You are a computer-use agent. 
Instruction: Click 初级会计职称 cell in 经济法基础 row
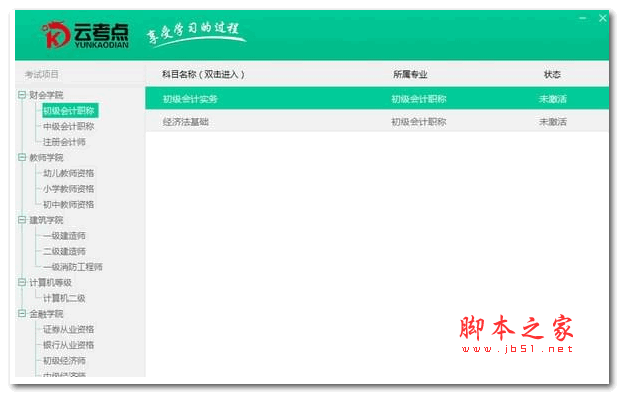tap(419, 122)
